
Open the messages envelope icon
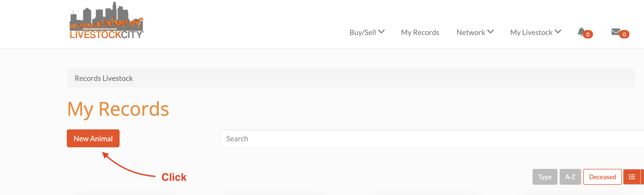(616, 32)
